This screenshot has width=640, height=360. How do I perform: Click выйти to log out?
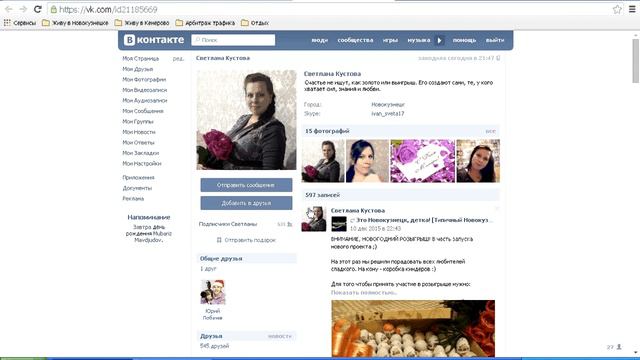(x=495, y=40)
